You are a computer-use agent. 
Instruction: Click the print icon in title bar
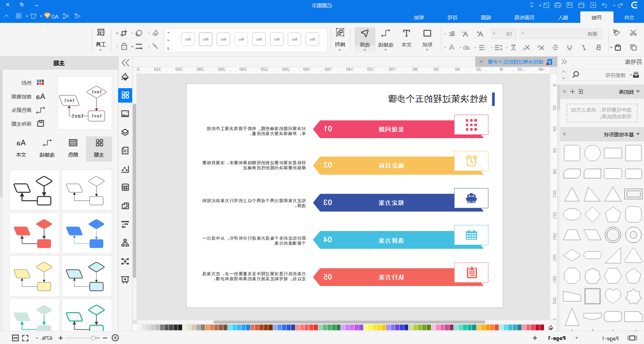[x=558, y=5]
